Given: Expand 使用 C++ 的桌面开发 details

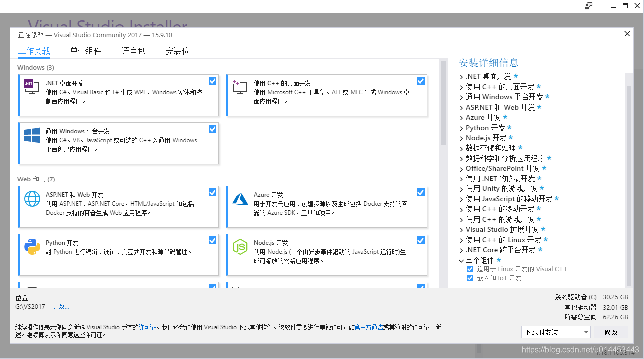Looking at the screenshot, I should [461, 87].
